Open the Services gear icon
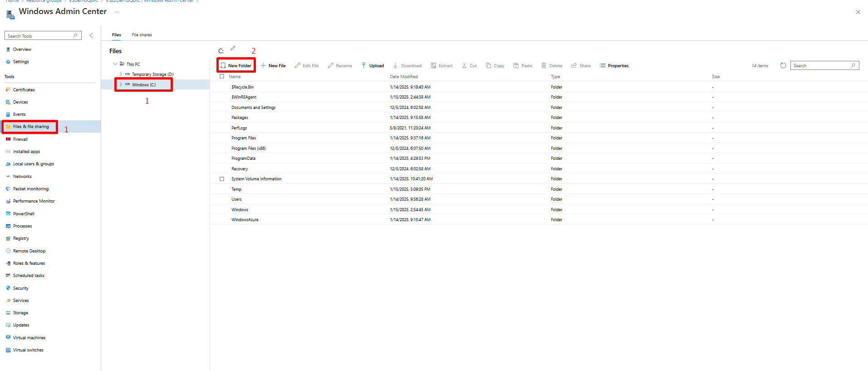This screenshot has width=868, height=371. click(8, 301)
